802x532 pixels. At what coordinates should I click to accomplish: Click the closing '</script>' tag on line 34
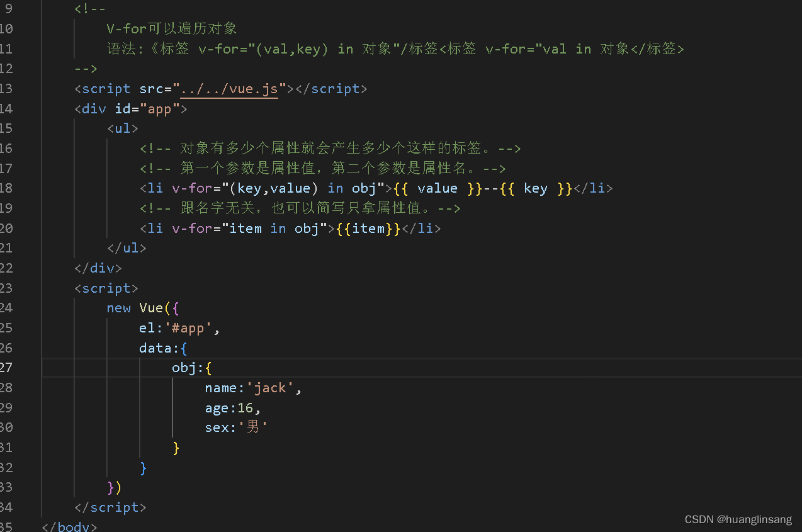pos(110,507)
